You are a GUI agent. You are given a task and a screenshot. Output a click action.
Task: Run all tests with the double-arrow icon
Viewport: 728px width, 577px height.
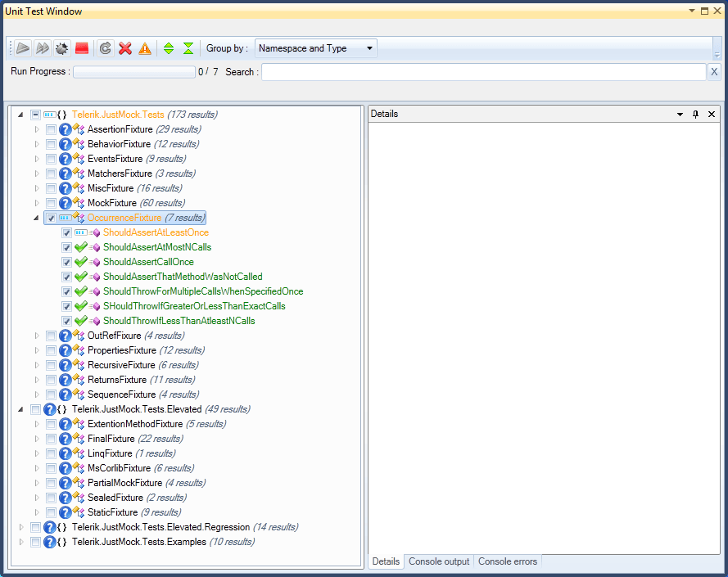pos(43,48)
